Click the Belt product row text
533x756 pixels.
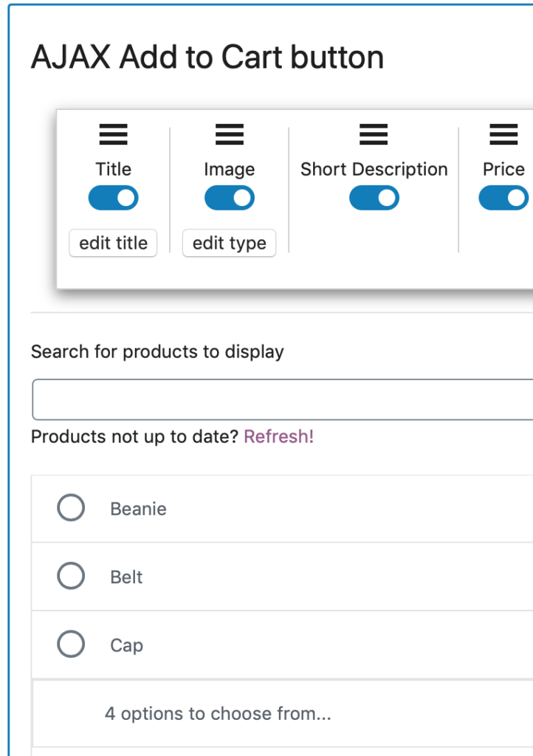pos(126,577)
